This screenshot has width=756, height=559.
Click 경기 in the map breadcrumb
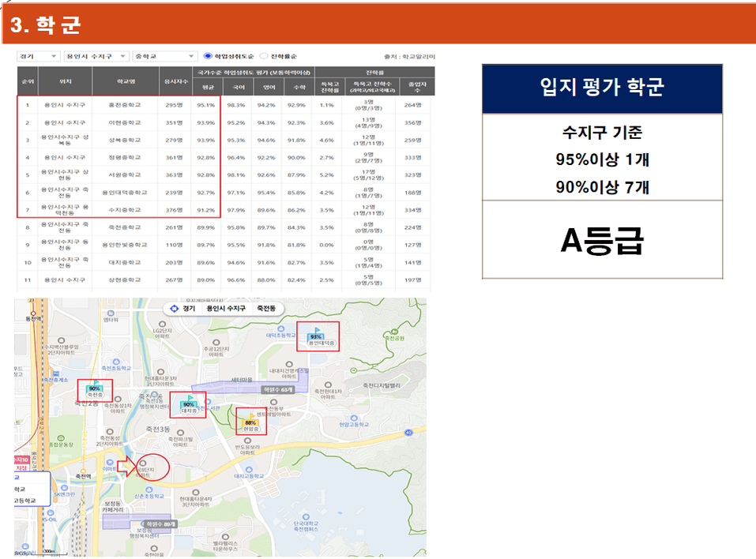[x=189, y=309]
